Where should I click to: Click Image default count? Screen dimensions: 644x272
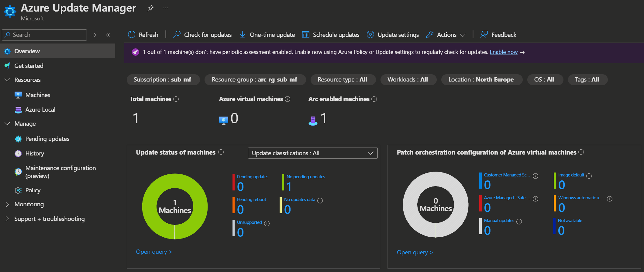click(562, 185)
